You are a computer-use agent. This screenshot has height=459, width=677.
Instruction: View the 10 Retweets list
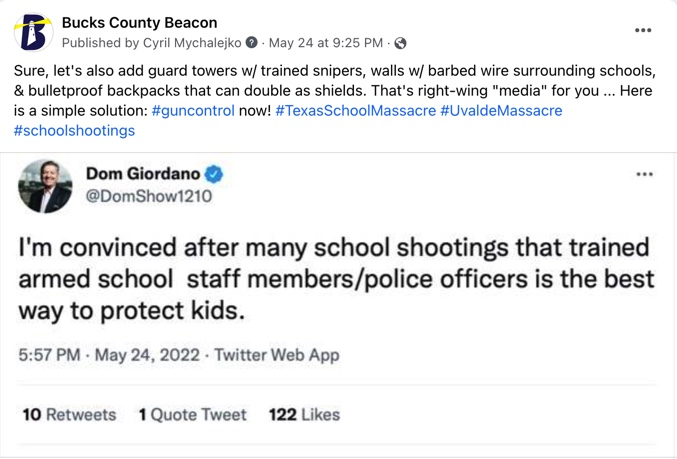[69, 414]
